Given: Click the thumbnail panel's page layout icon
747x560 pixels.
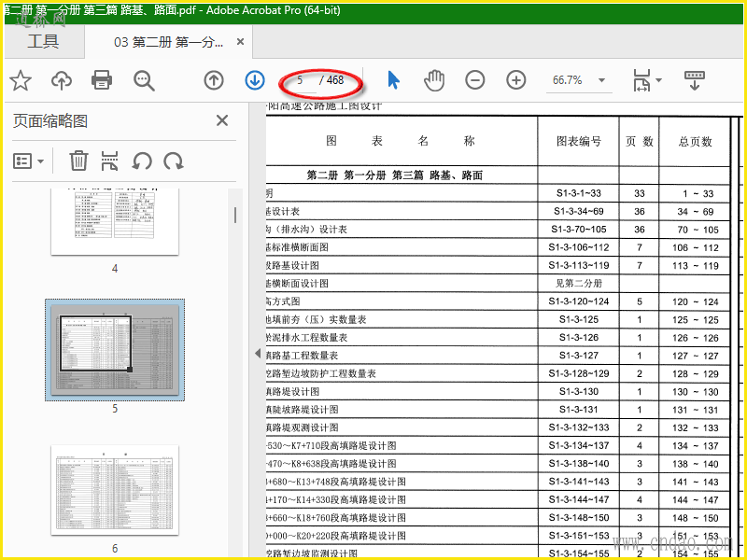Looking at the screenshot, I should 109,161.
